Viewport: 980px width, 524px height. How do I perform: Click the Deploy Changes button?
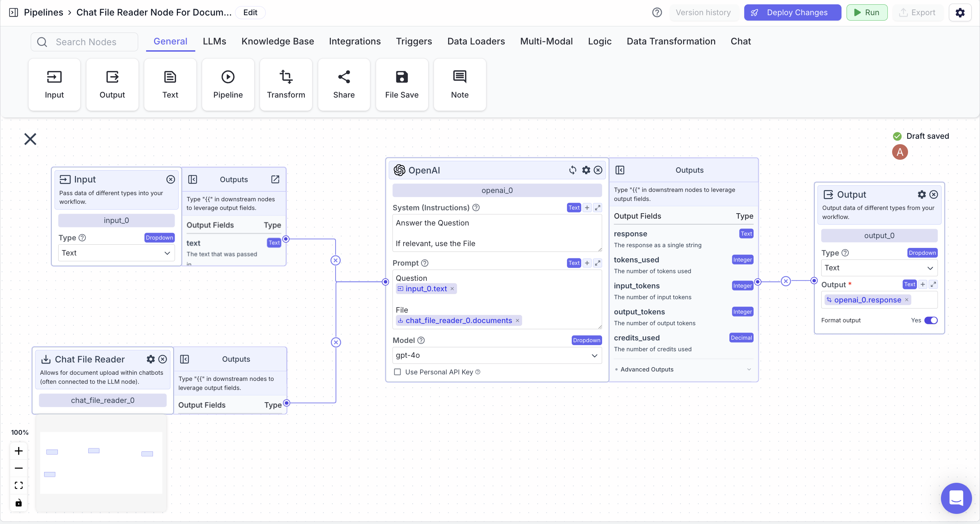792,13
